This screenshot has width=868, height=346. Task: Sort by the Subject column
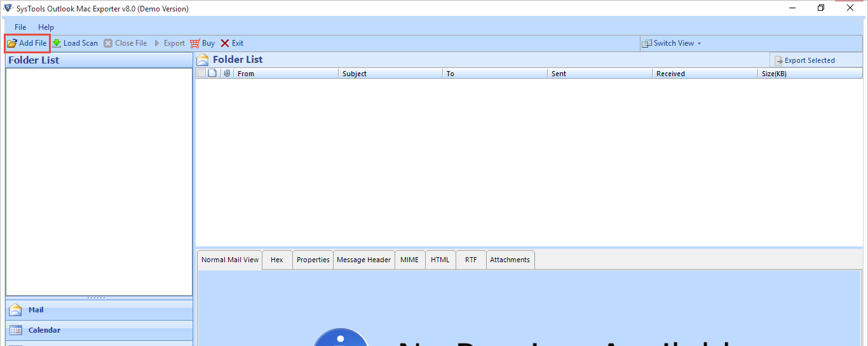[x=391, y=74]
